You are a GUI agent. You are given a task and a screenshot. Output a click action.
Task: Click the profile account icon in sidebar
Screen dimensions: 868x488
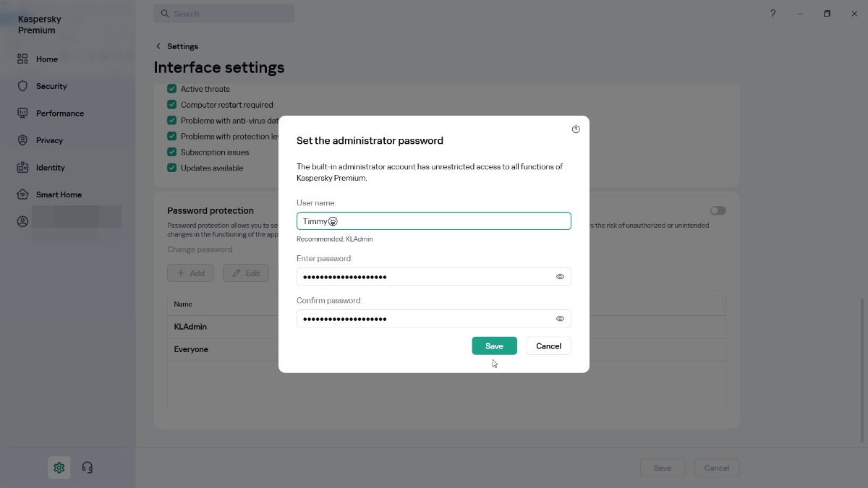coord(22,221)
